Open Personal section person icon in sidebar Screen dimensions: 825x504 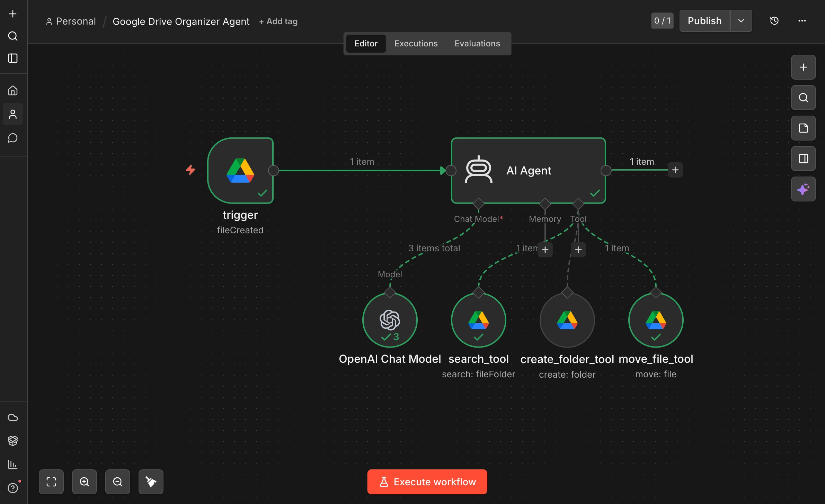click(13, 114)
